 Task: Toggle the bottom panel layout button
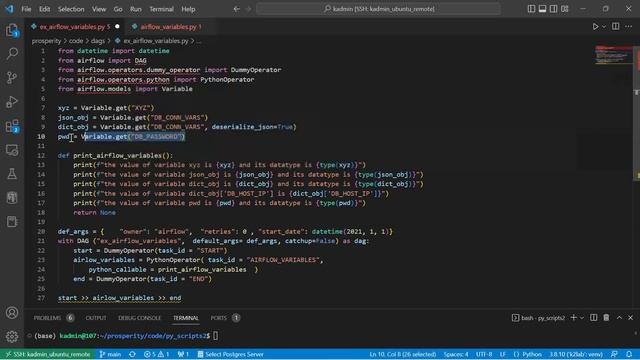[542, 9]
